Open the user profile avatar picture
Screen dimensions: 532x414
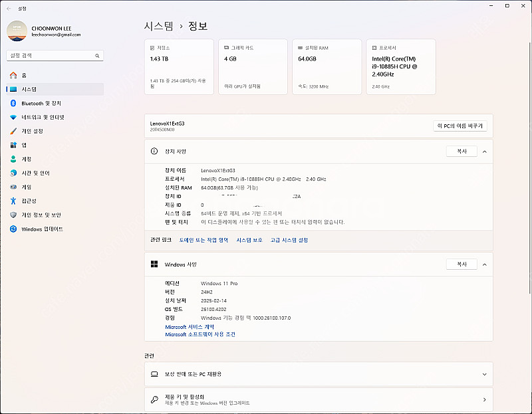(17, 31)
